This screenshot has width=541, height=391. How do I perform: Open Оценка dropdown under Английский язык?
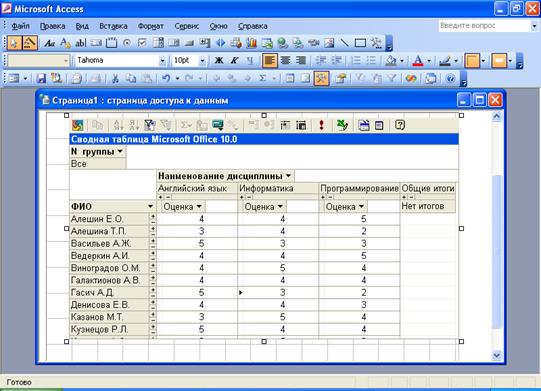[199, 207]
